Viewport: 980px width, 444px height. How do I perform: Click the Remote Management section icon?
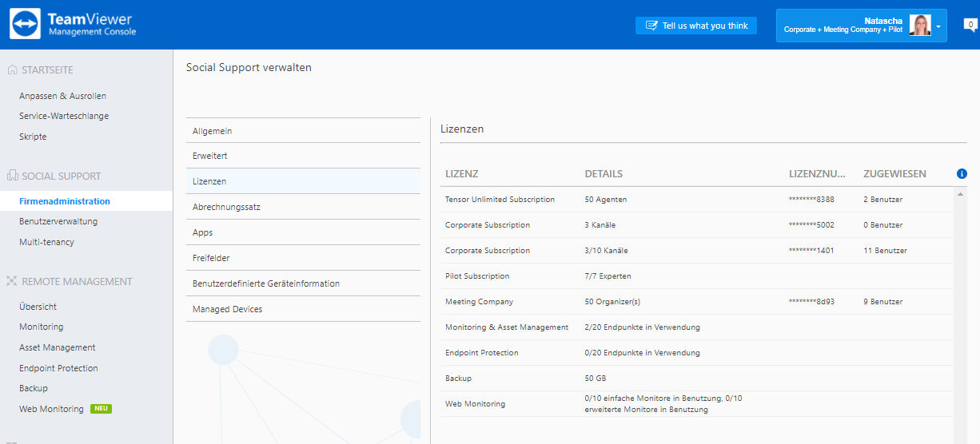tap(12, 281)
